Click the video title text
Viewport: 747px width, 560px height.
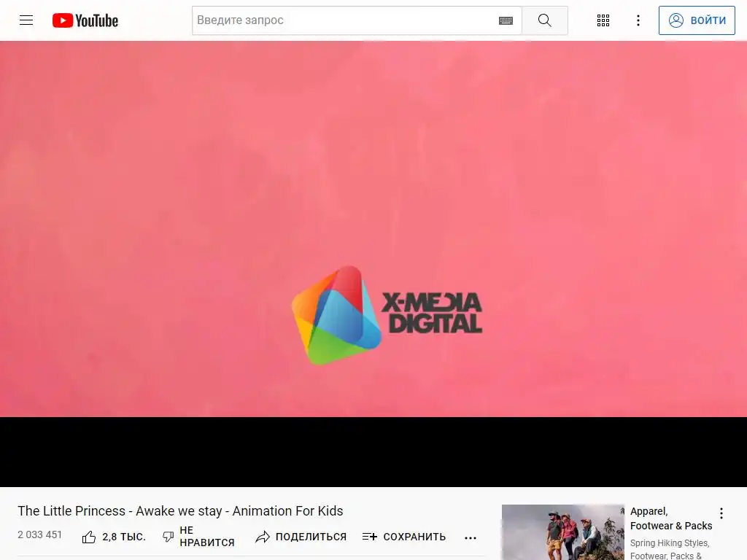click(180, 511)
